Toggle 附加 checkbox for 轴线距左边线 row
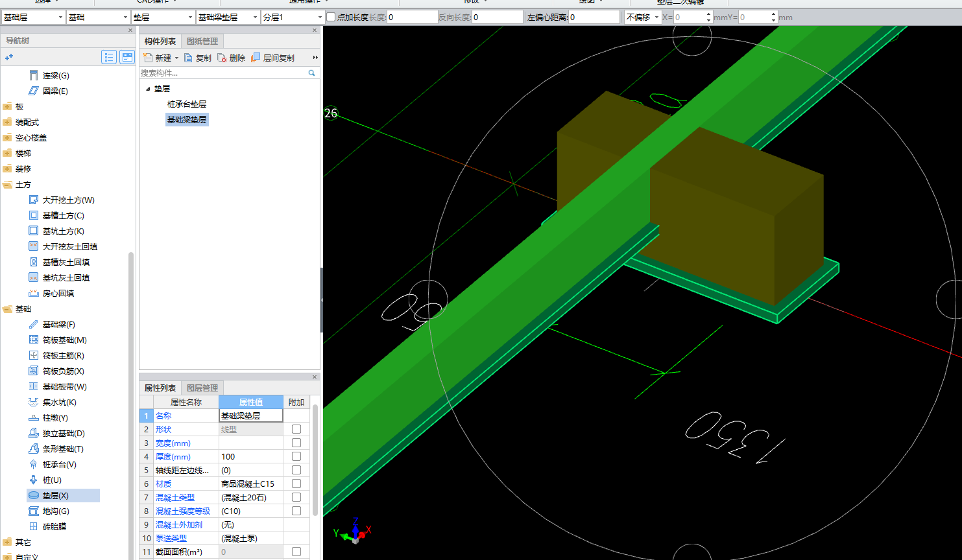Image resolution: width=962 pixels, height=560 pixels. pyautogui.click(x=296, y=470)
